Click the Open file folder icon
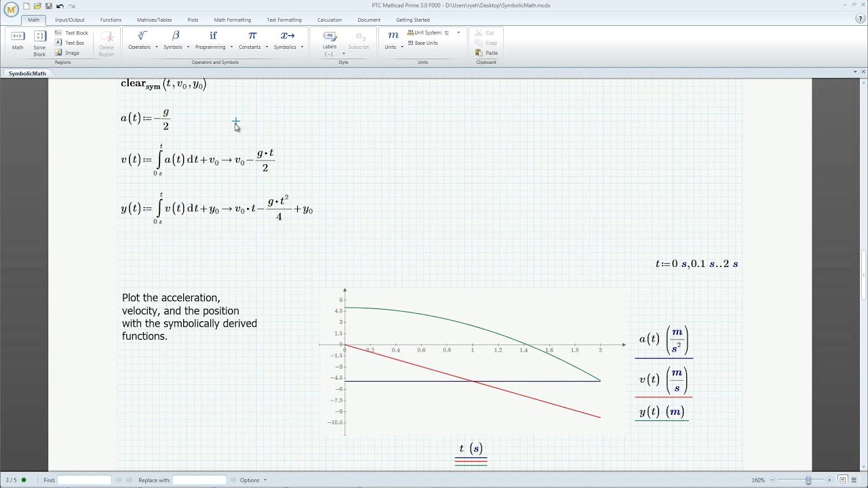The image size is (868, 488). [x=37, y=6]
